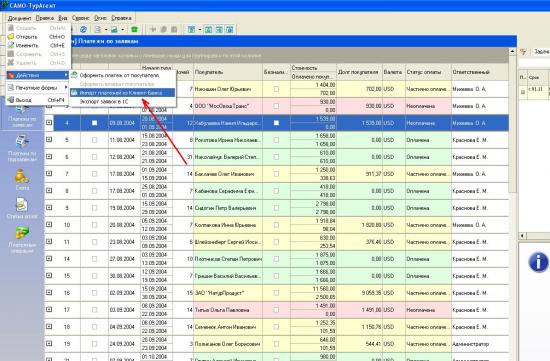This screenshot has height=361, width=550.
Task: Choose 'Оформить платеж от покупателя' submenu item
Action: click(x=122, y=75)
